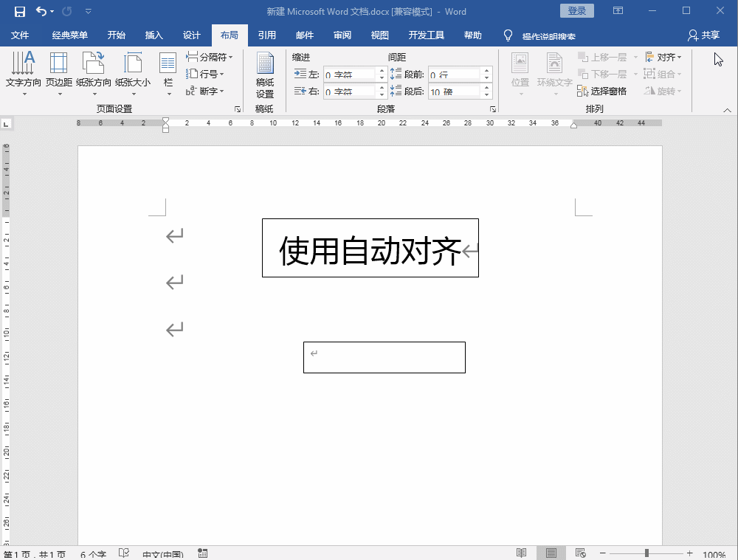Image resolution: width=738 pixels, height=560 pixels.
Task: Click the 段前 spacing before field
Action: (x=455, y=75)
